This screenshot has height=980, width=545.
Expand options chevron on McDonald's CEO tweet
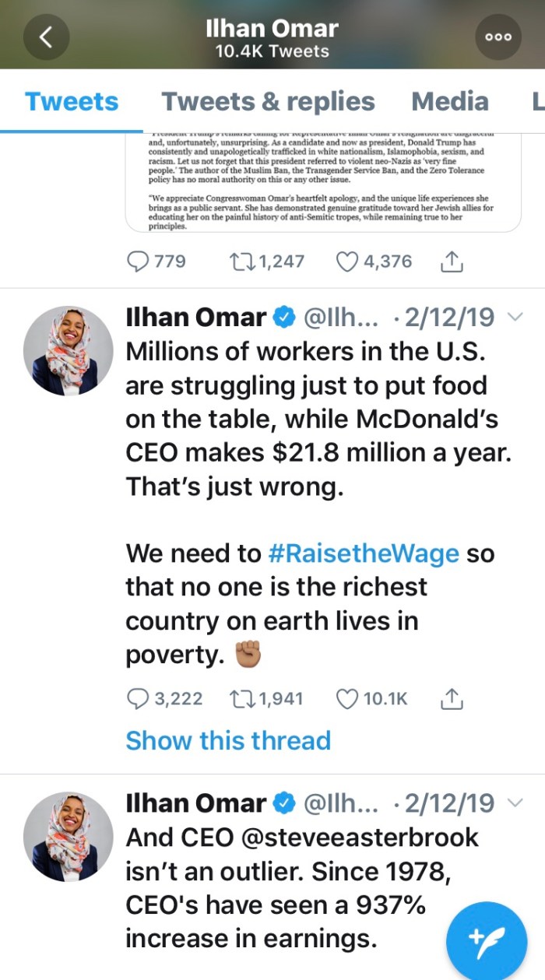(515, 317)
